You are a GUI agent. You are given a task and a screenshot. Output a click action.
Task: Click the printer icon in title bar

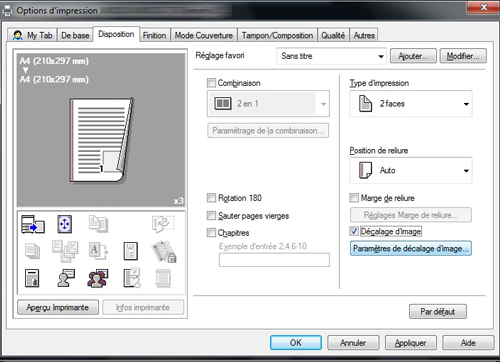[x=7, y=11]
